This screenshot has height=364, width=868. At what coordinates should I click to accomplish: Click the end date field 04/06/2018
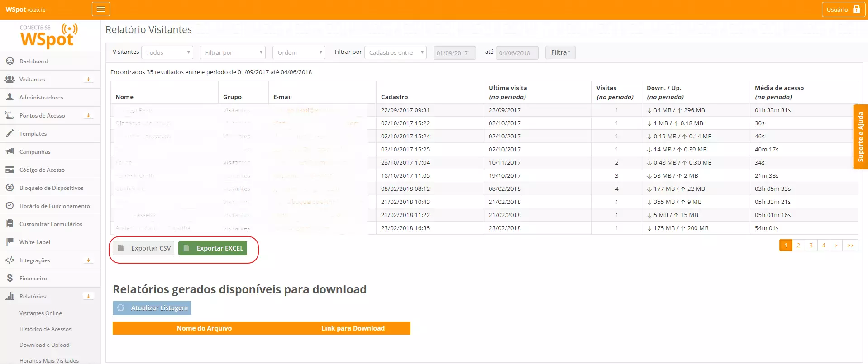point(517,53)
